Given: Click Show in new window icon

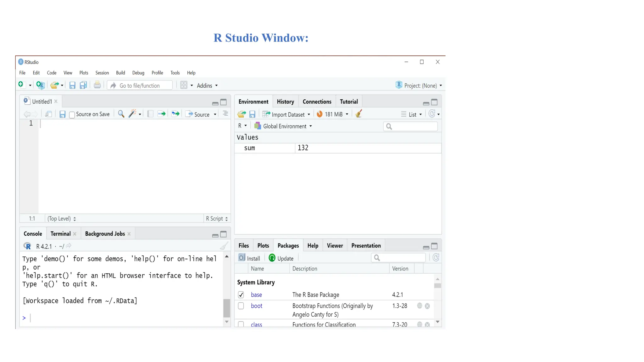Looking at the screenshot, I should pyautogui.click(x=48, y=114).
